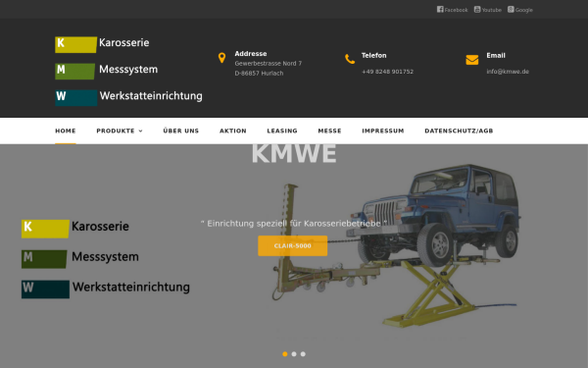Image resolution: width=588 pixels, height=368 pixels.
Task: Select the HOME menu item
Action: [x=66, y=131]
